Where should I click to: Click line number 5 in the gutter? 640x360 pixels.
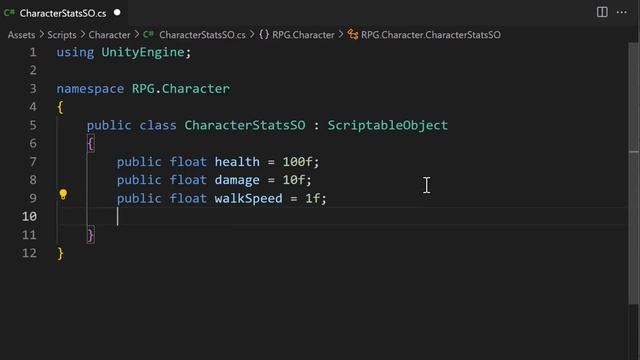(x=33, y=125)
